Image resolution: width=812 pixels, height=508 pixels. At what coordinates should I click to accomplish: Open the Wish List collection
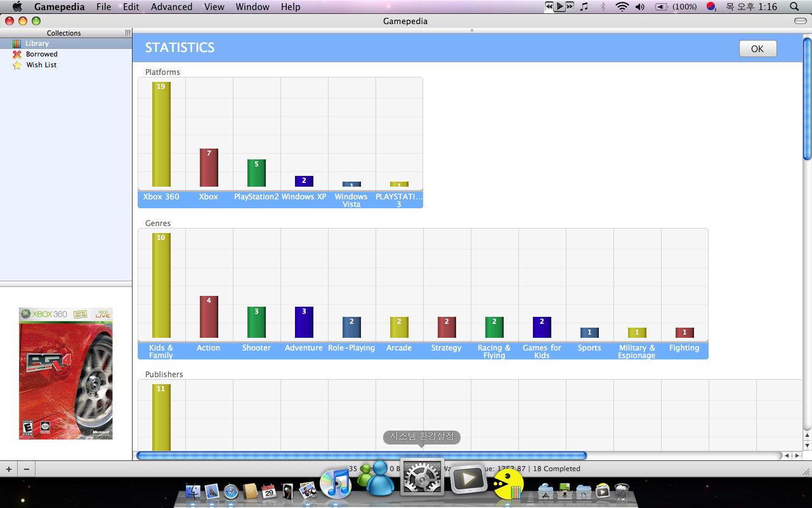pyautogui.click(x=66, y=65)
